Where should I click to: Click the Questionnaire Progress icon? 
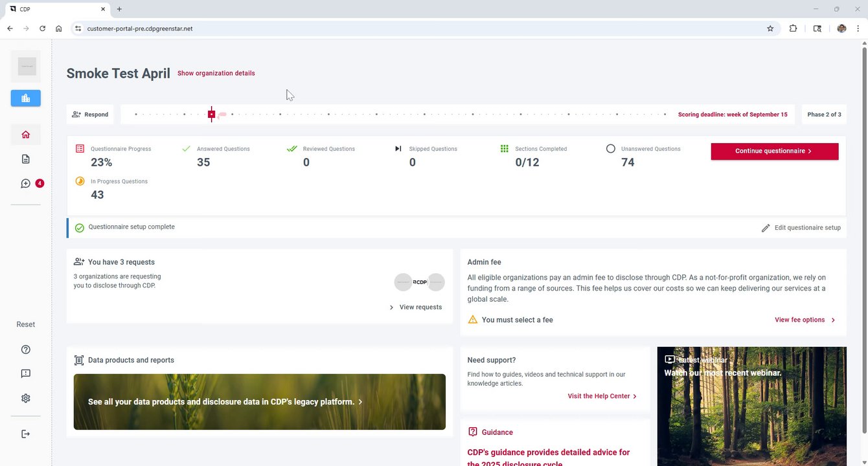[80, 149]
